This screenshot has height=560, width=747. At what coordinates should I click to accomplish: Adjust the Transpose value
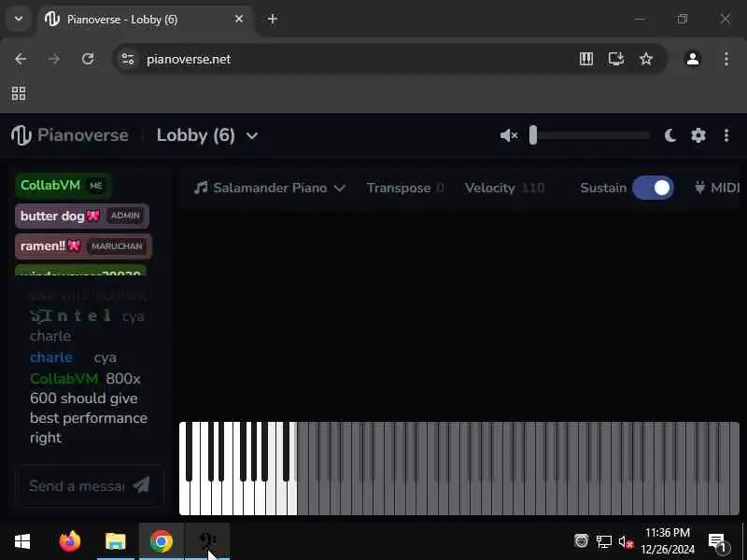[x=405, y=188]
